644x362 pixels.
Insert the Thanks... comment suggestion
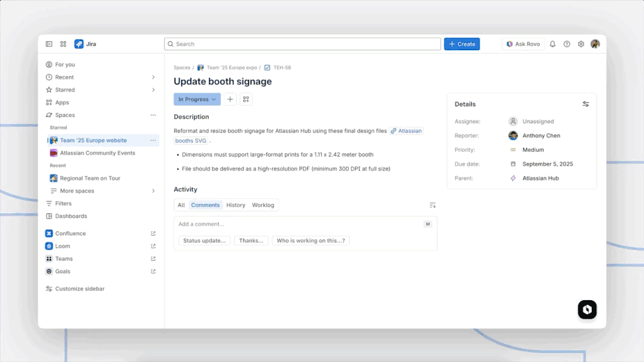(x=251, y=240)
